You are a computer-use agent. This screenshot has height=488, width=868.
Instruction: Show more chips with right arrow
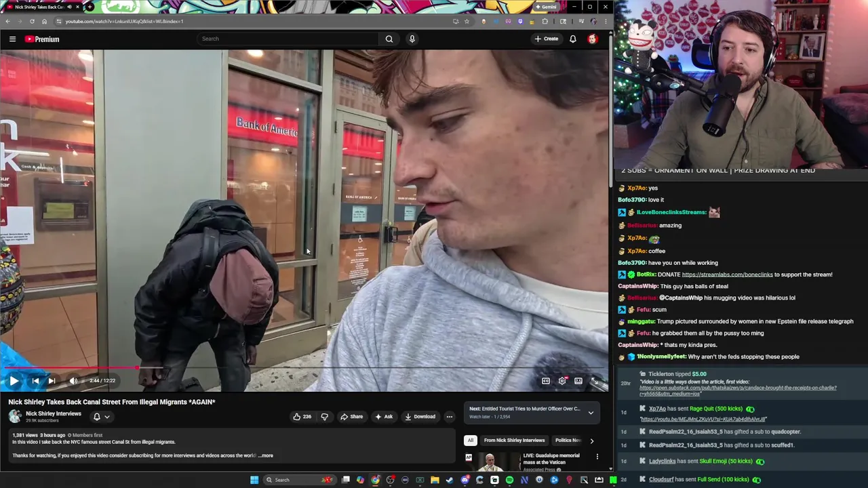(591, 441)
